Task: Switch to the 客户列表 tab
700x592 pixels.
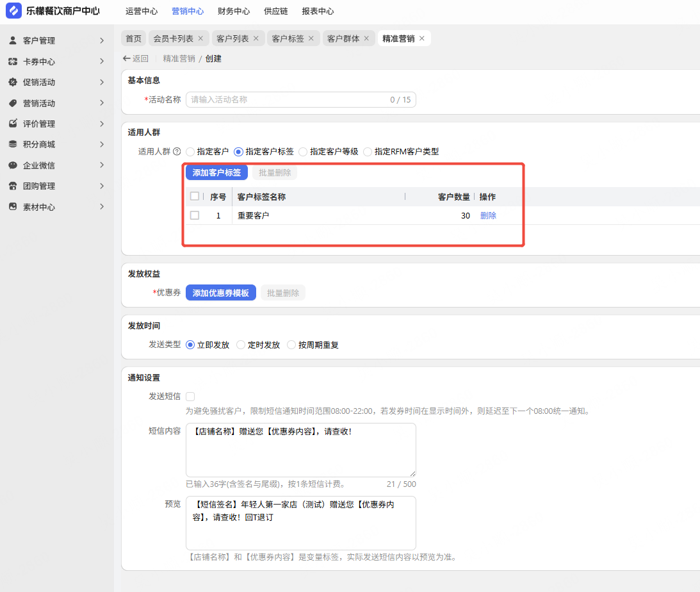Action: point(232,38)
